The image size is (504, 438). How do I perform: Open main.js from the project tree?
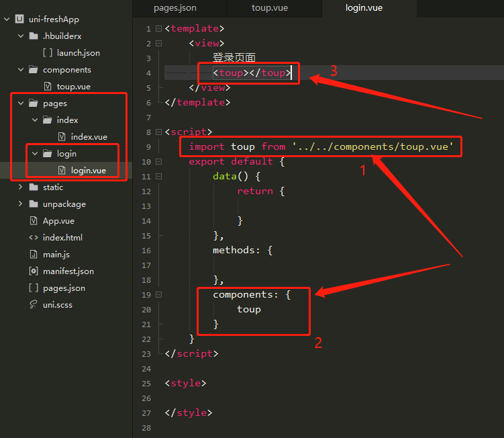pyautogui.click(x=56, y=255)
